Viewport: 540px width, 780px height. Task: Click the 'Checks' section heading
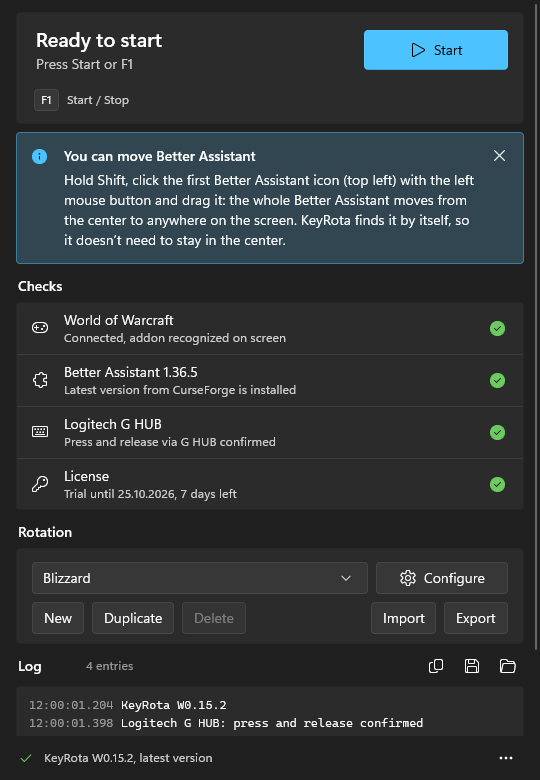tap(40, 286)
